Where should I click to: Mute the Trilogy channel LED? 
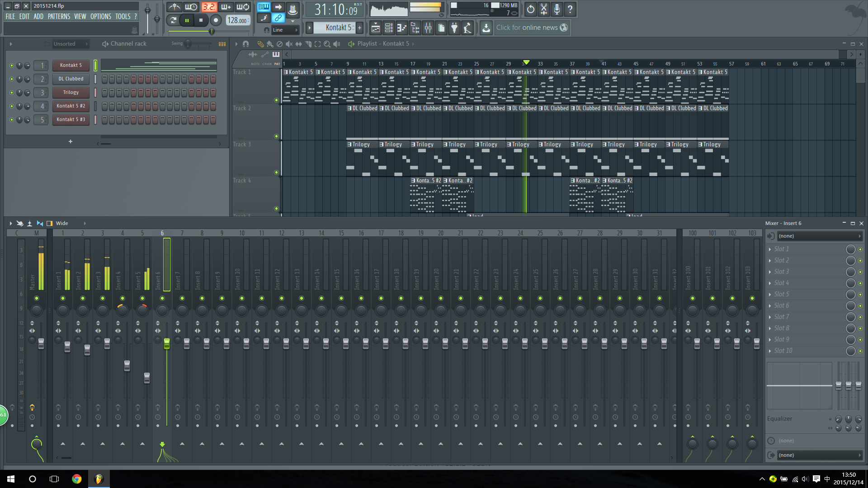(x=12, y=93)
